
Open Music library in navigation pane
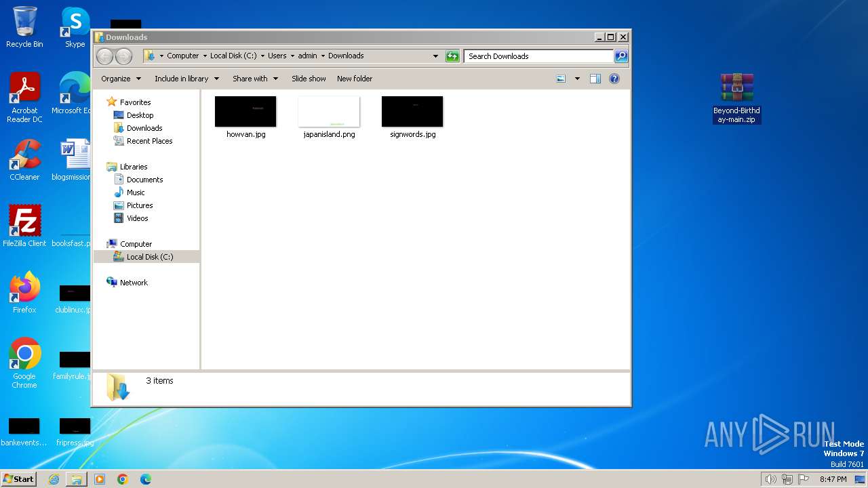[x=135, y=192]
